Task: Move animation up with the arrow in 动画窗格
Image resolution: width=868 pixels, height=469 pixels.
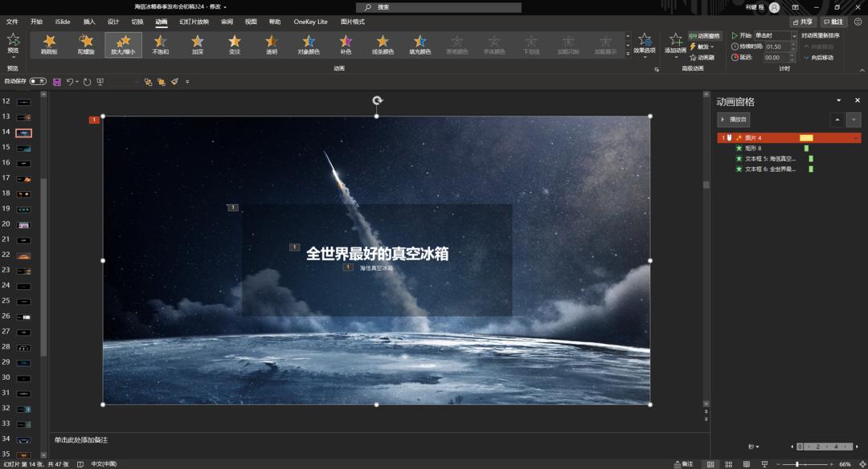Action: [837, 120]
